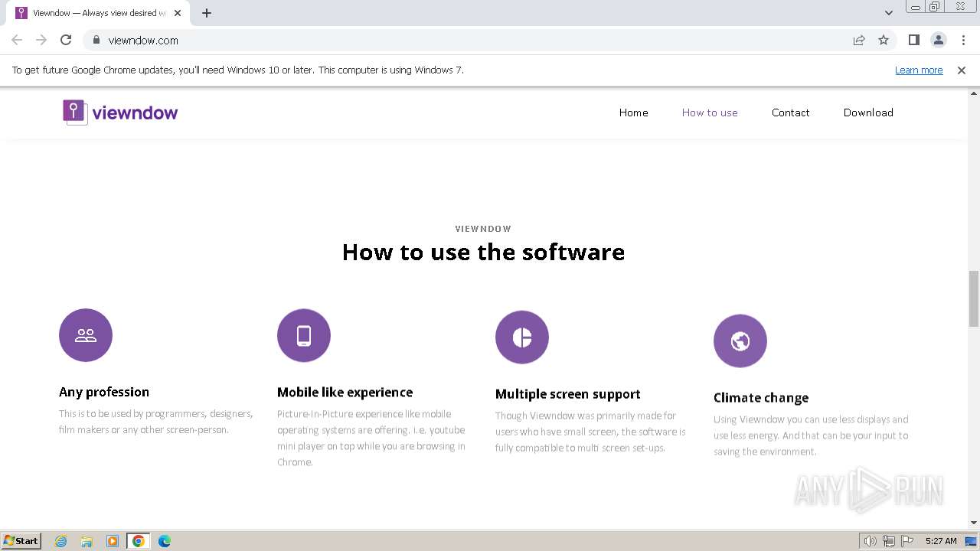View site information via the lock icon

click(x=96, y=40)
